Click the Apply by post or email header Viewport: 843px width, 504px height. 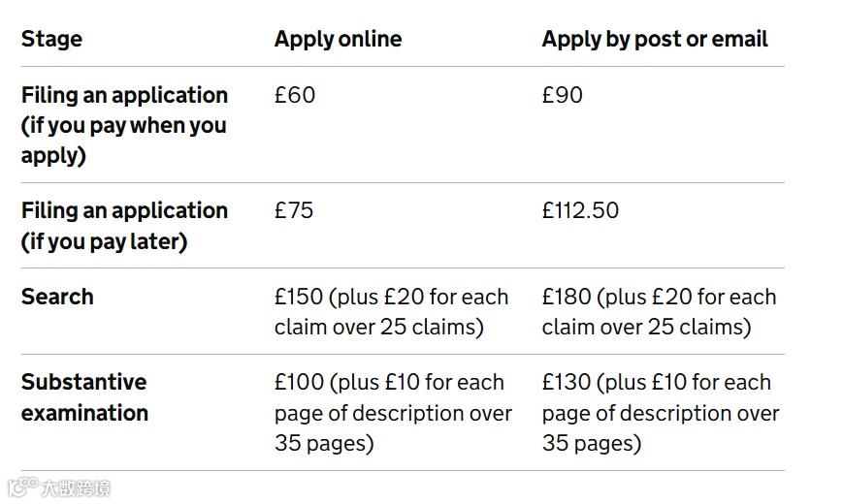654,39
